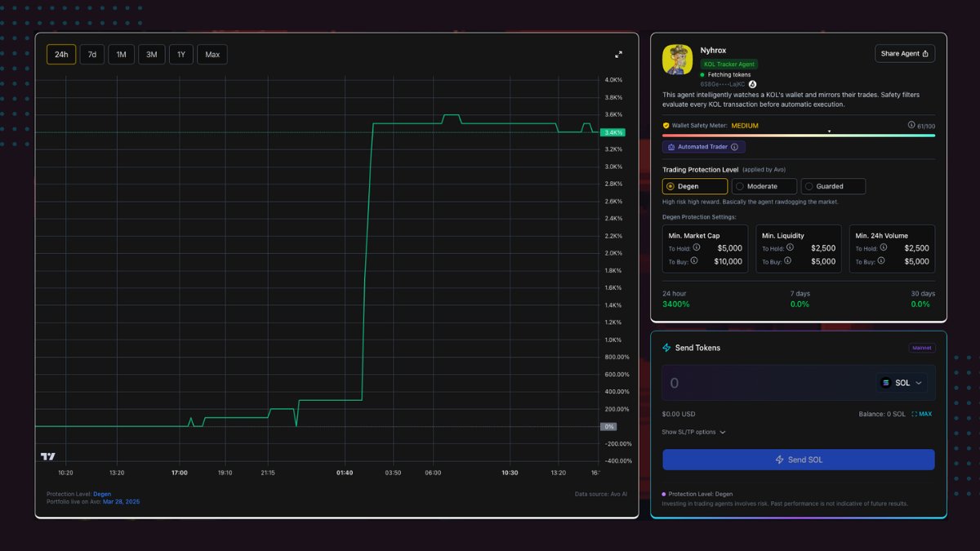Open the SOL token dropdown
The image size is (980, 551).
point(918,382)
